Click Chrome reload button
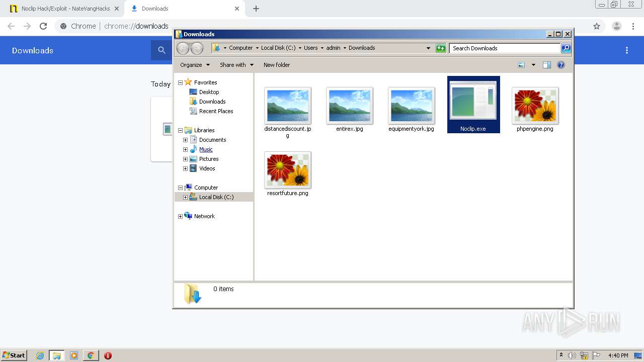 coord(43,26)
